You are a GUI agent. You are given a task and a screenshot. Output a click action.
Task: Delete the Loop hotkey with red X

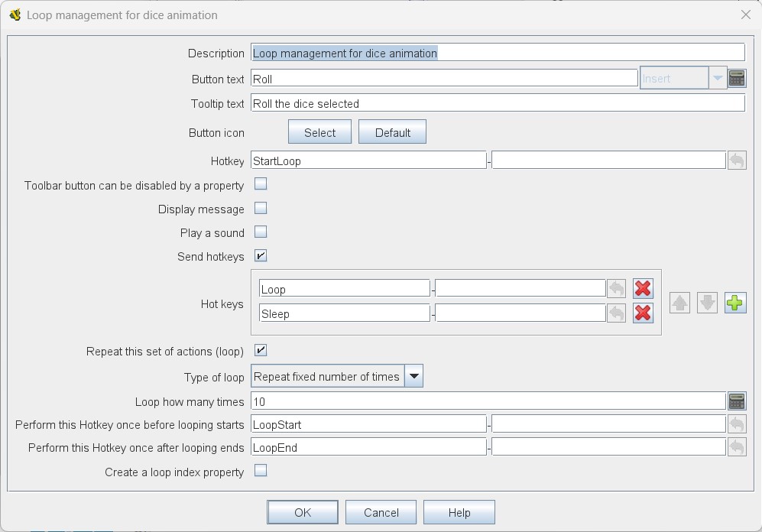tap(643, 289)
